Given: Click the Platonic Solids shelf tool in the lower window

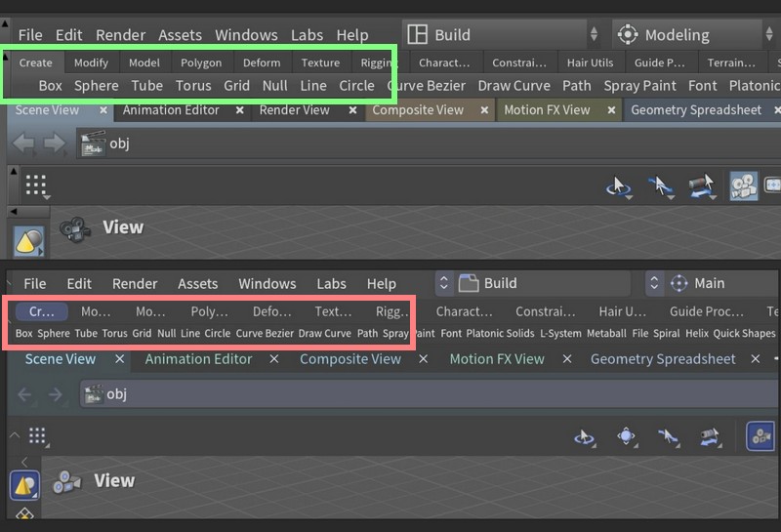Looking at the screenshot, I should (500, 333).
